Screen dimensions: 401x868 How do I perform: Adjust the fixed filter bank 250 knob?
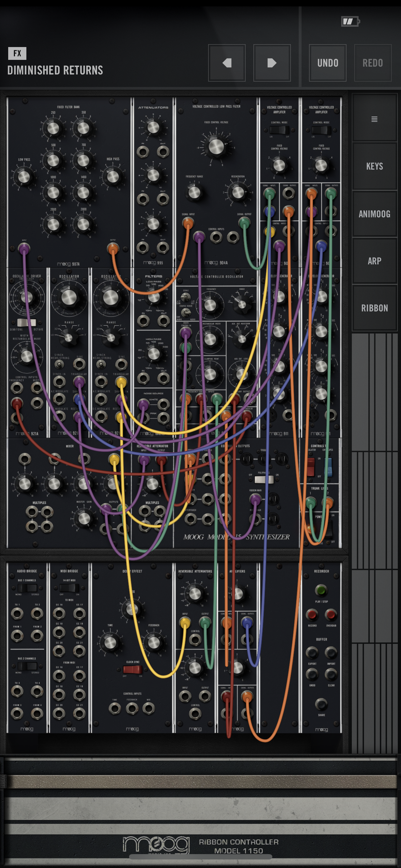click(x=53, y=128)
